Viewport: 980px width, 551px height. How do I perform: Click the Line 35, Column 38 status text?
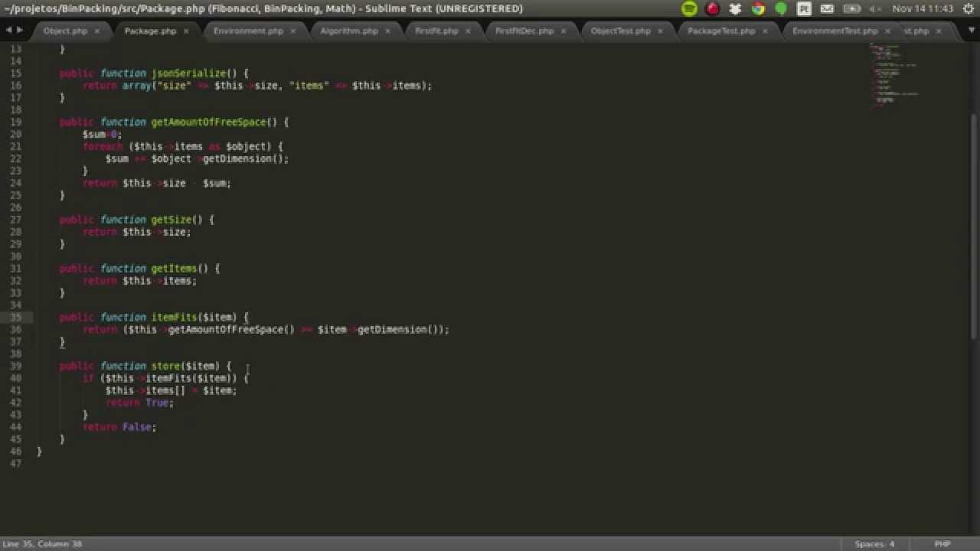pos(43,544)
